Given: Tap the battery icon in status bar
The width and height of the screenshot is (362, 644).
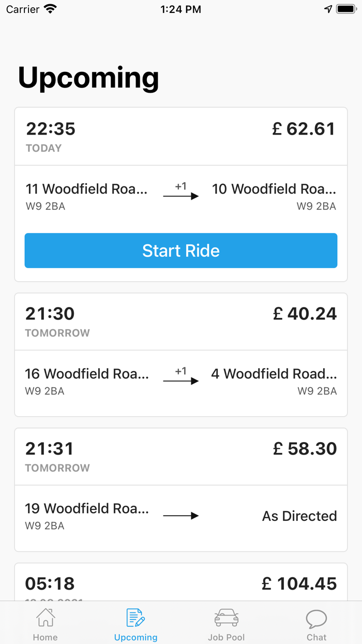Looking at the screenshot, I should pyautogui.click(x=346, y=9).
